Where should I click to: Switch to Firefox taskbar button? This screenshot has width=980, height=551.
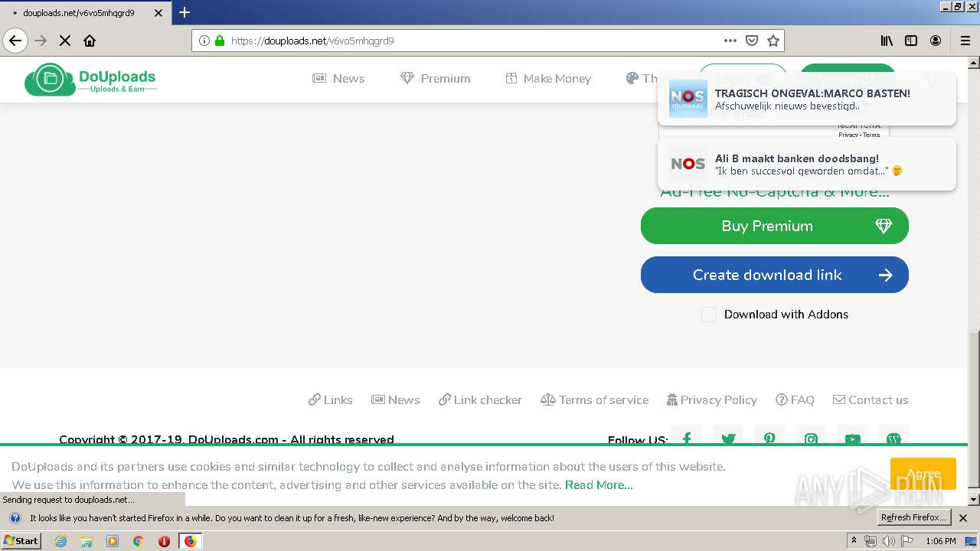click(190, 541)
